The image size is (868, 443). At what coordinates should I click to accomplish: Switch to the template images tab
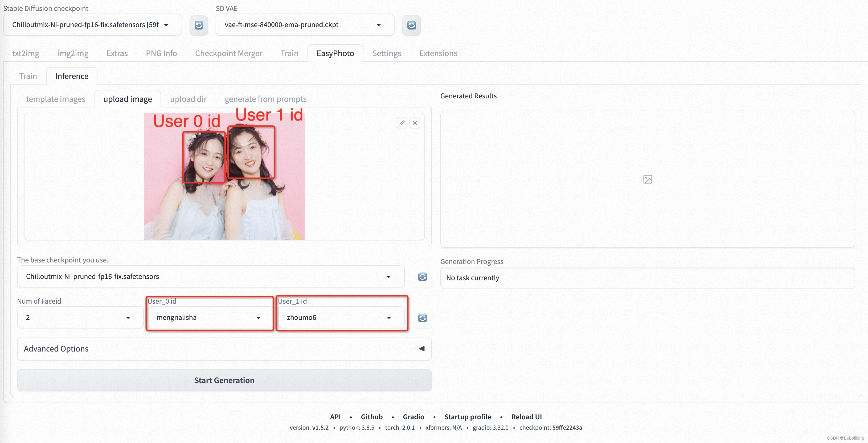[56, 98]
